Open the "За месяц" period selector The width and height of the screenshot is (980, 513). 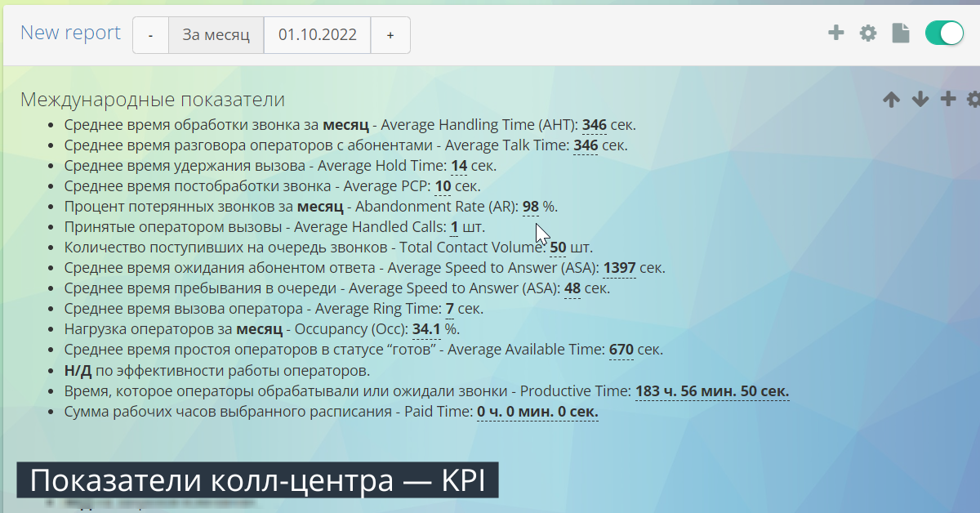point(216,35)
